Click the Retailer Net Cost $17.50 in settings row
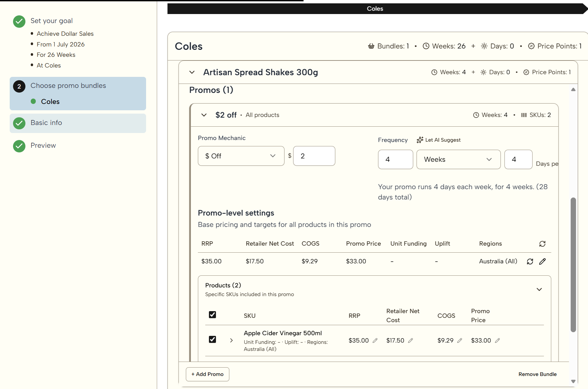 (255, 261)
